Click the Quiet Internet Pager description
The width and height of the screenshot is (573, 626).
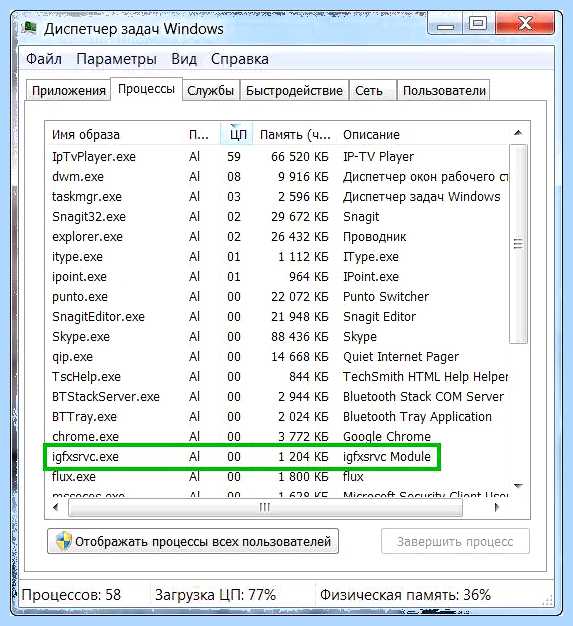pyautogui.click(x=401, y=357)
